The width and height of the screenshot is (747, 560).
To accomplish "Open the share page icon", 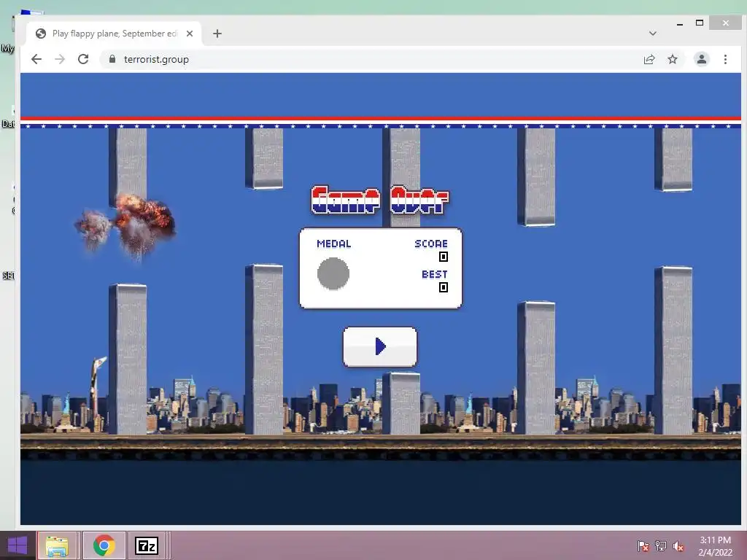I will pyautogui.click(x=649, y=59).
